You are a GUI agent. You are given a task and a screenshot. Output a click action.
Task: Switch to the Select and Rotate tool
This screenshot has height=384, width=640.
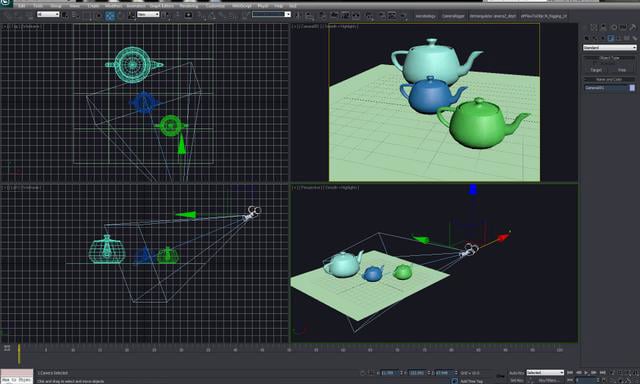coord(120,15)
